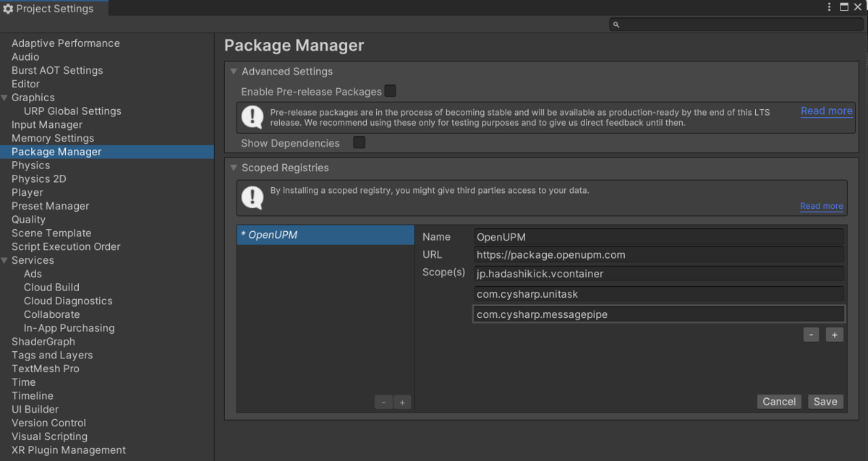Click the info icon beside the pre-release warning

(252, 116)
